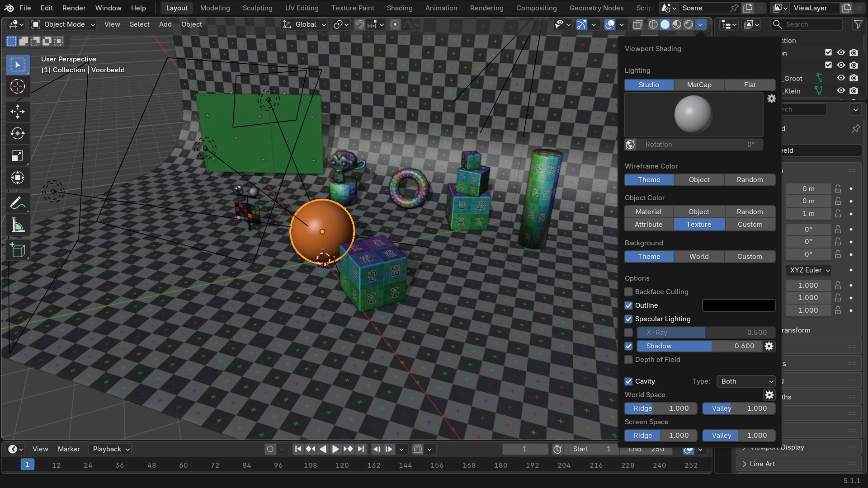Adjust the Shadow intensity slider
The image size is (868, 488).
pyautogui.click(x=699, y=346)
